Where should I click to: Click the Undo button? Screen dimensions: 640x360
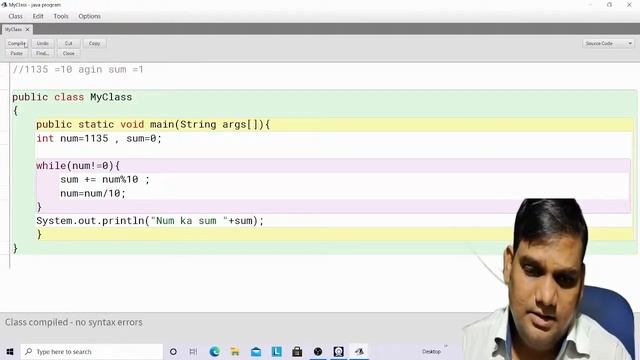coord(42,43)
